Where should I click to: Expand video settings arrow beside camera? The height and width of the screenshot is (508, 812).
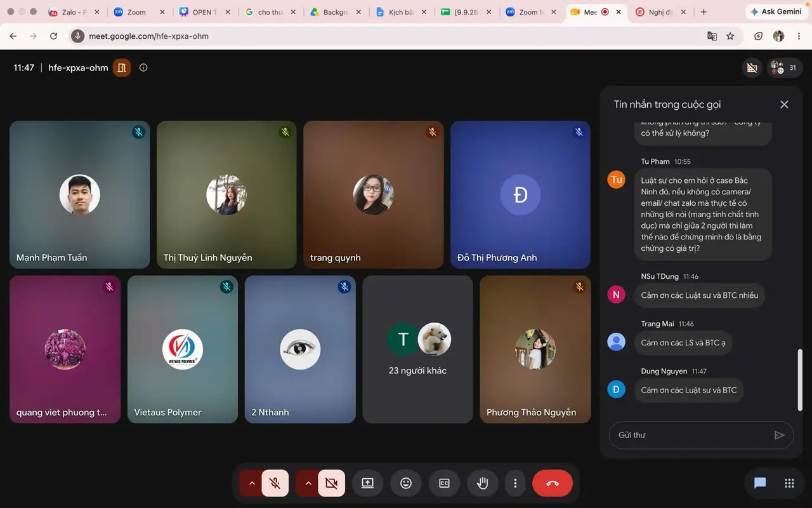[x=308, y=483]
